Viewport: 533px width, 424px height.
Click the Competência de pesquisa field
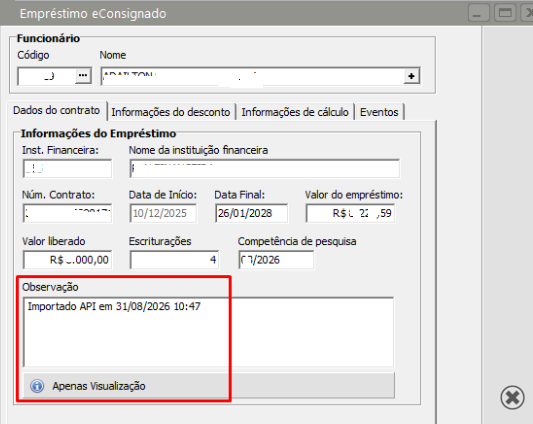pos(276,260)
